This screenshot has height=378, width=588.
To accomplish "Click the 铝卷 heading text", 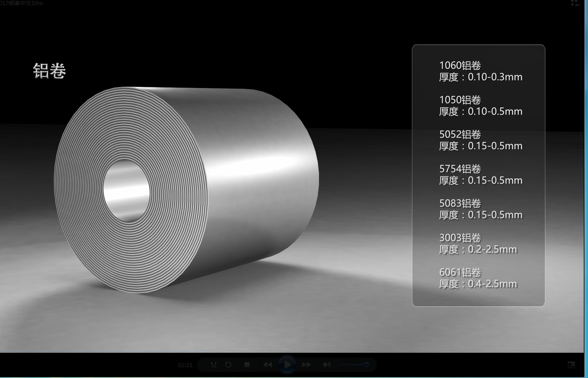I will (49, 71).
